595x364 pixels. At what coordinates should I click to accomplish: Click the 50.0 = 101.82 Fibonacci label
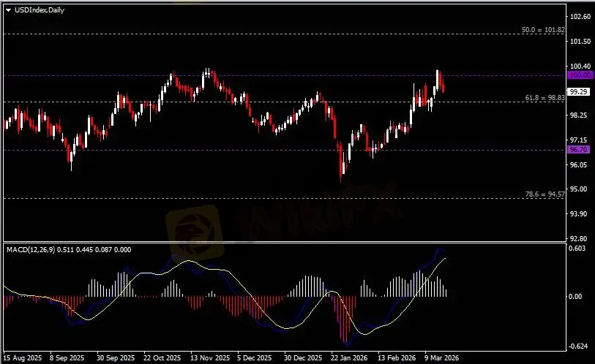(542, 30)
